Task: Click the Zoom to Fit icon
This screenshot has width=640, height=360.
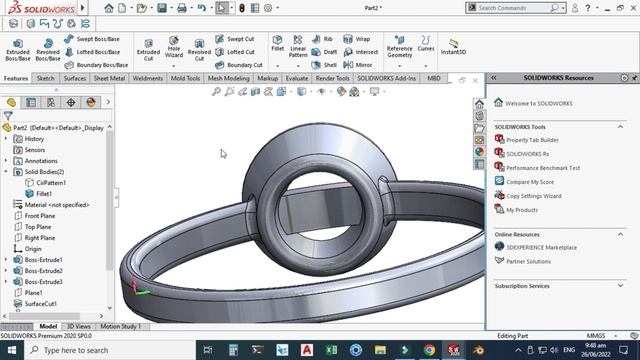Action: click(216, 91)
